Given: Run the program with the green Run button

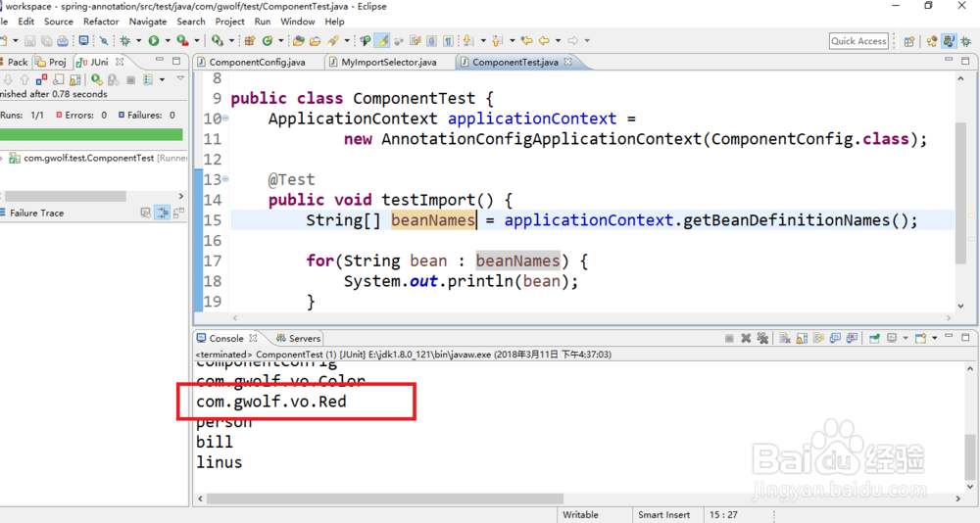Looking at the screenshot, I should (x=153, y=41).
